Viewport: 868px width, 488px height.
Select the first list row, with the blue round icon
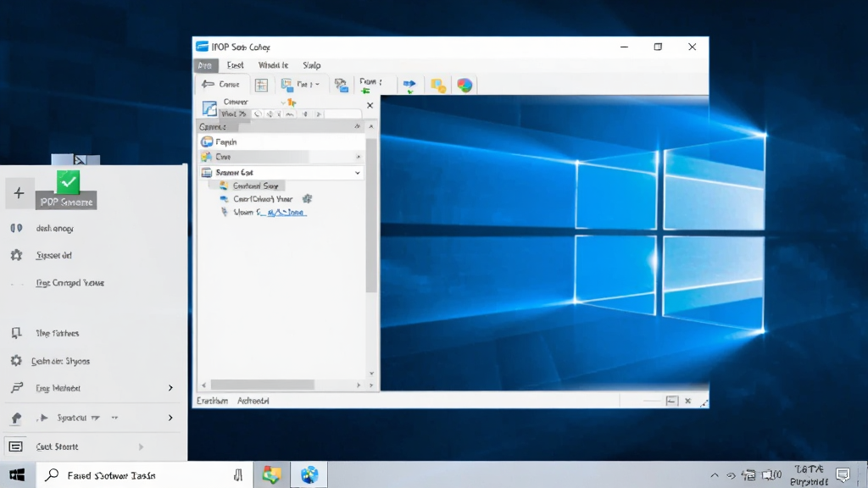pos(281,141)
